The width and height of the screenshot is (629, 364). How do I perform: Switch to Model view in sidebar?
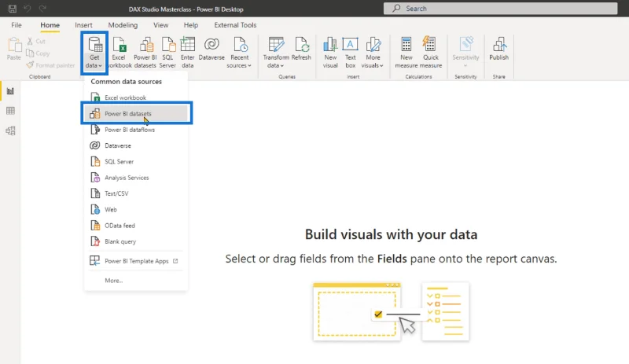(x=10, y=131)
